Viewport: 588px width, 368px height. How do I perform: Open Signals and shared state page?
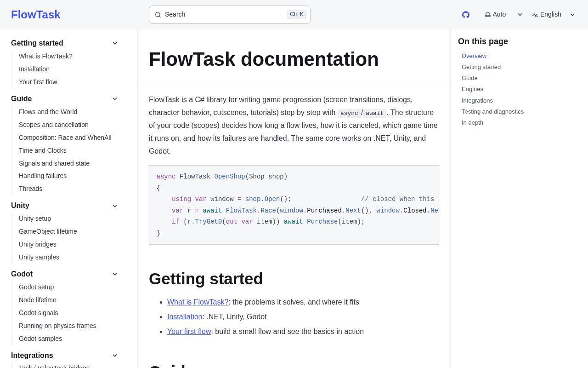(54, 163)
